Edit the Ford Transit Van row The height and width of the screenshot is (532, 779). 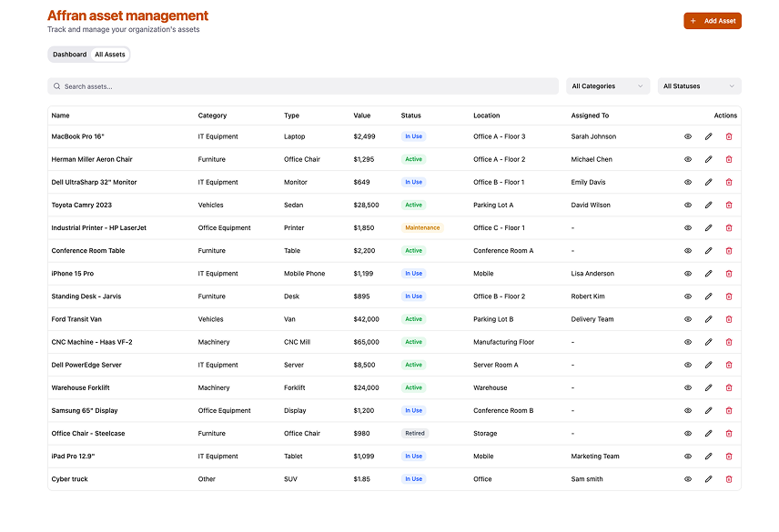pos(708,319)
